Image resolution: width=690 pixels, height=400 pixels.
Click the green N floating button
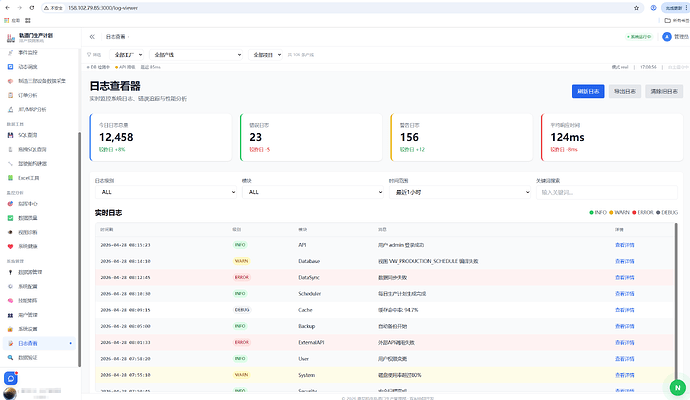point(678,388)
